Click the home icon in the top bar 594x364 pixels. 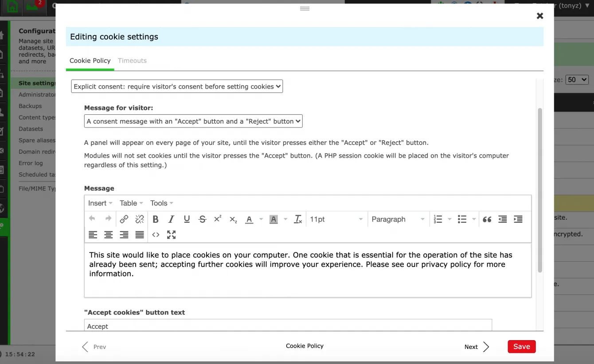point(13,7)
